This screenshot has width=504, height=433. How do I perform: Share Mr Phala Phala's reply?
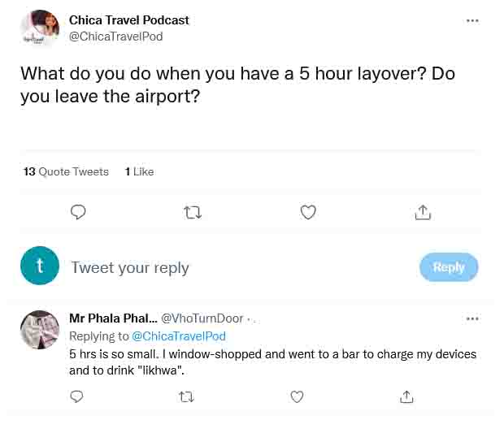click(406, 396)
